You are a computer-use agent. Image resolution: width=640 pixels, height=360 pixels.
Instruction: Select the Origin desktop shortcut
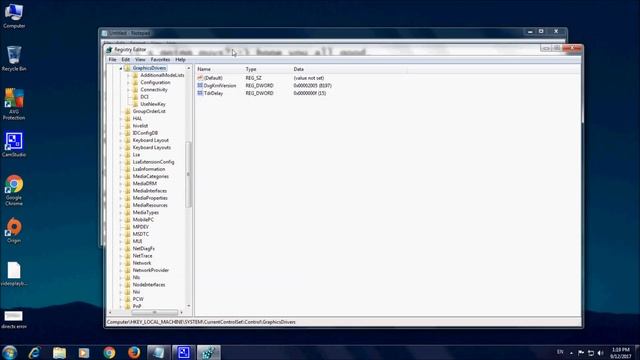pyautogui.click(x=14, y=231)
